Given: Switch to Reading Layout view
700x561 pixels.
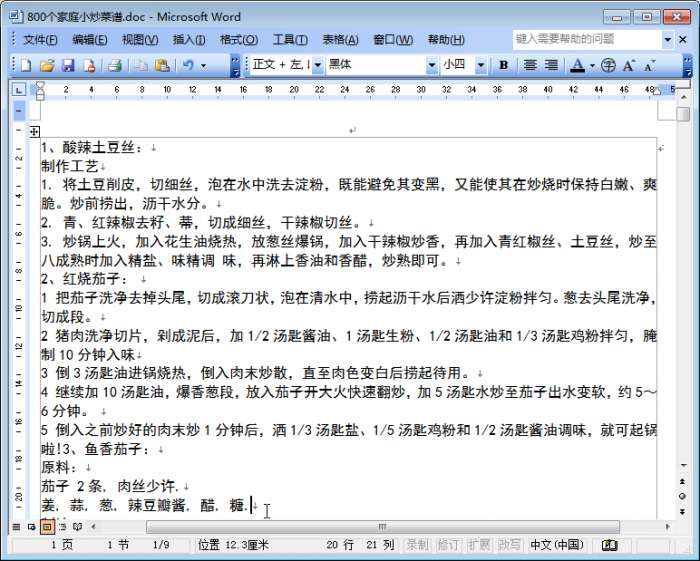Looking at the screenshot, I should pyautogui.click(x=78, y=527).
